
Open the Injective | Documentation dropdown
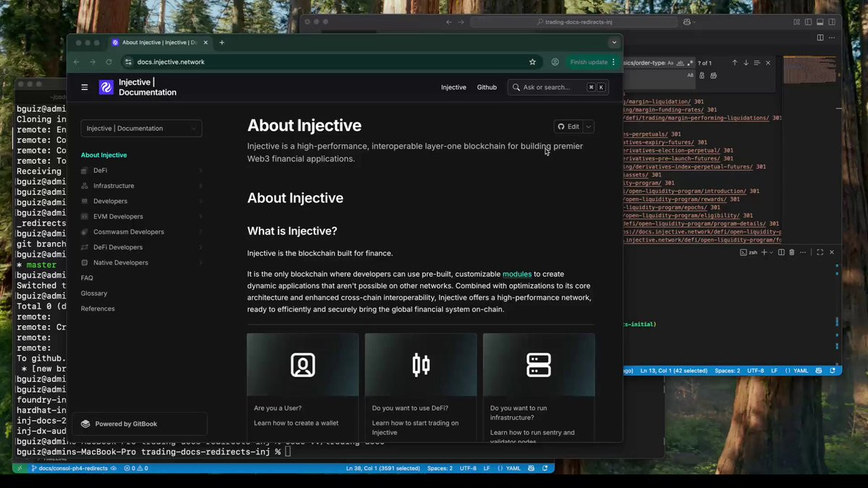(141, 129)
